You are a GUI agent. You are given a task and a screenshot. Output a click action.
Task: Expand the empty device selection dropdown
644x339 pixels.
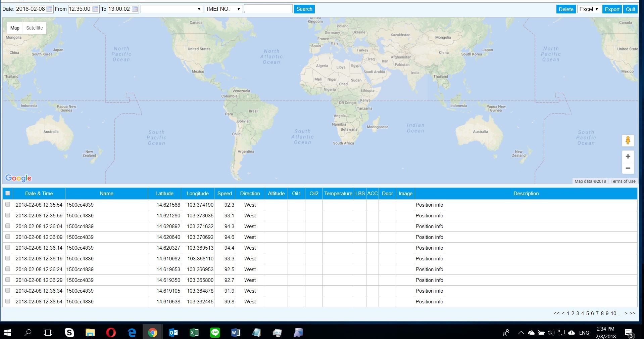171,9
